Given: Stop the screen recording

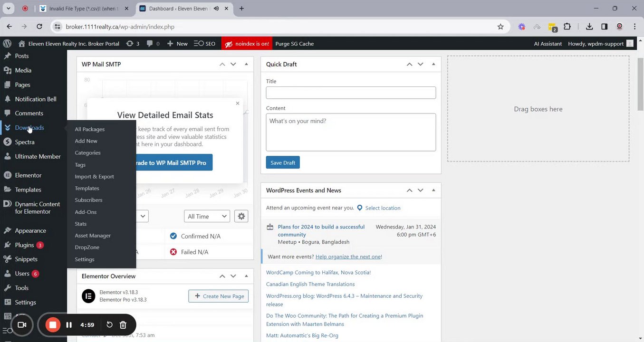Looking at the screenshot, I should 53,325.
